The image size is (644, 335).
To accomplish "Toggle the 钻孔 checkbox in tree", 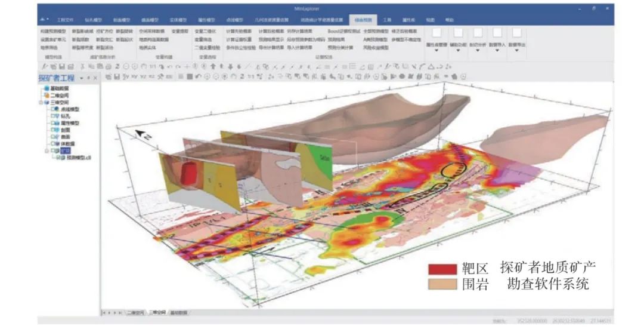I will tap(54, 116).
